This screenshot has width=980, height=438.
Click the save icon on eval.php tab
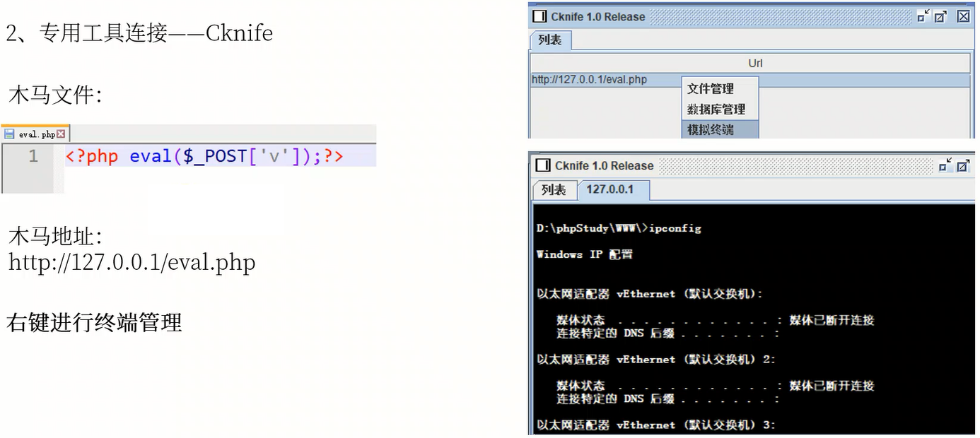[x=9, y=134]
